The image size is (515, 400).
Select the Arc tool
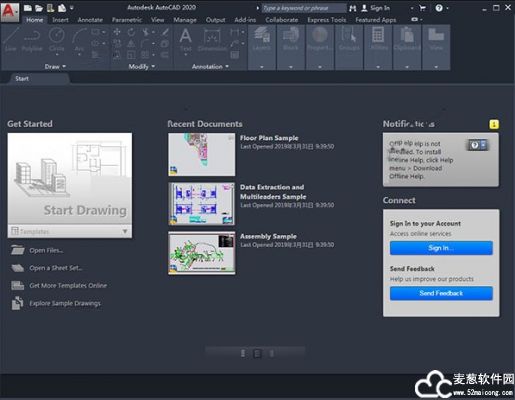79,39
